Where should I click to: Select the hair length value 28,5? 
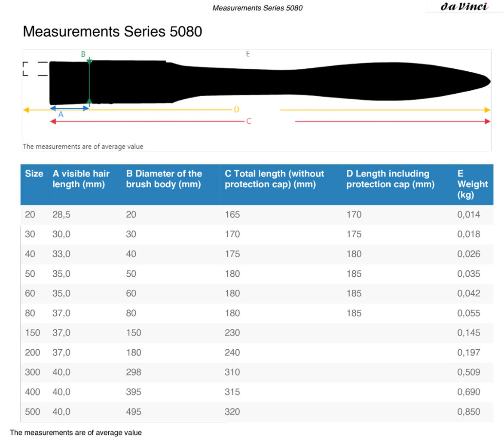pos(61,214)
